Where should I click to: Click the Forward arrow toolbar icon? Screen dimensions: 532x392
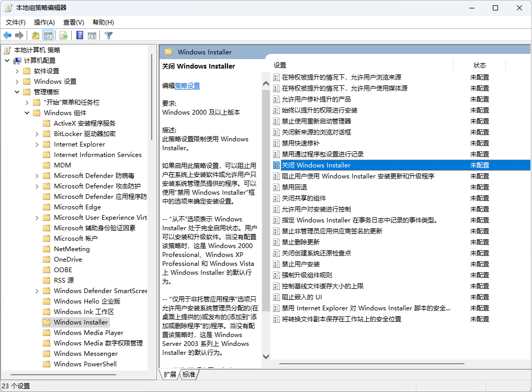tap(19, 35)
